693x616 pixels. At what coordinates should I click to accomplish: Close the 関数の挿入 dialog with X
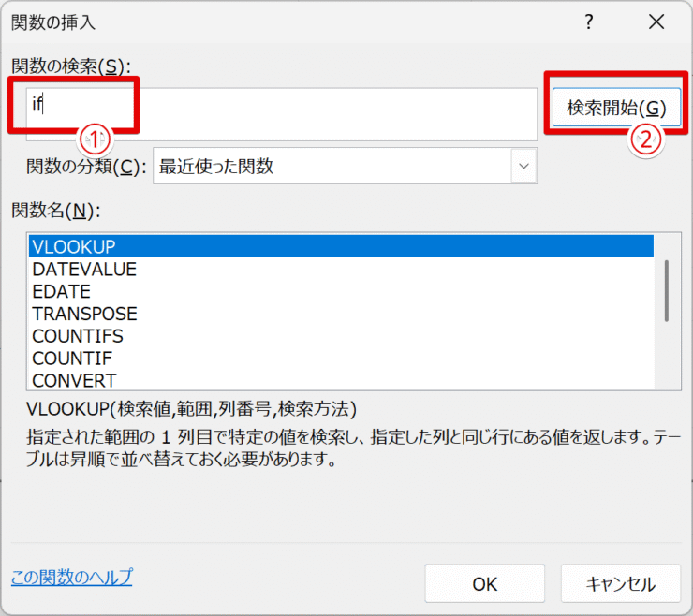[656, 22]
